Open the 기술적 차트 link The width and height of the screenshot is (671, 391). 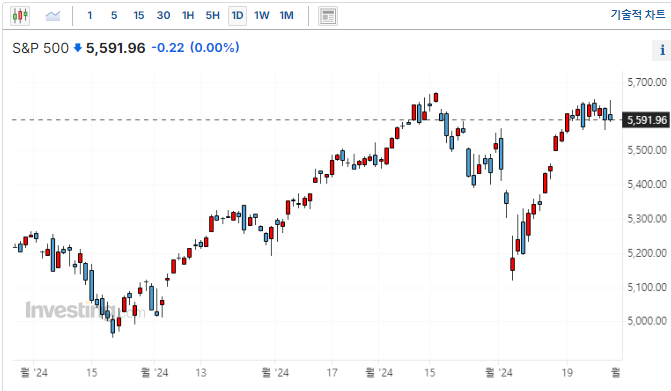638,15
